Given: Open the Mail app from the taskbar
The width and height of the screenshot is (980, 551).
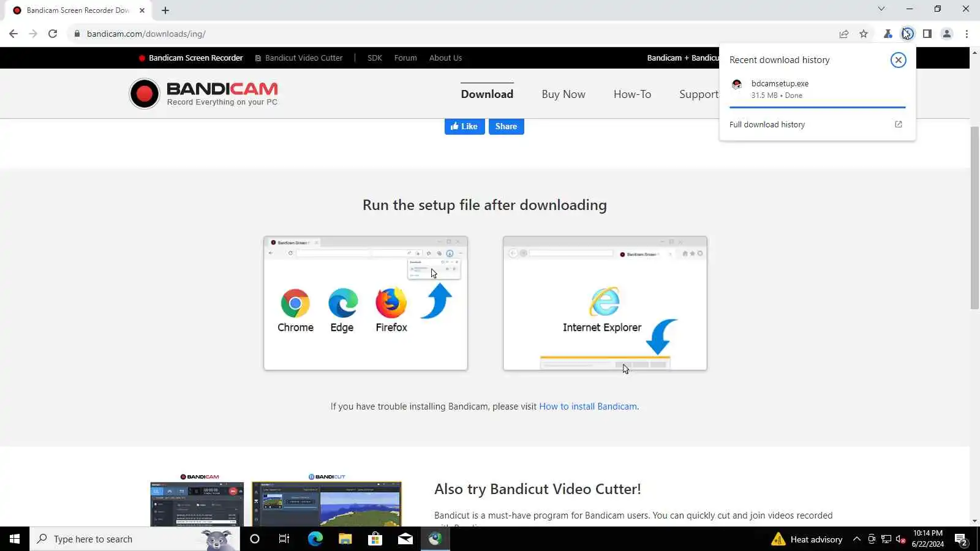Looking at the screenshot, I should [405, 539].
